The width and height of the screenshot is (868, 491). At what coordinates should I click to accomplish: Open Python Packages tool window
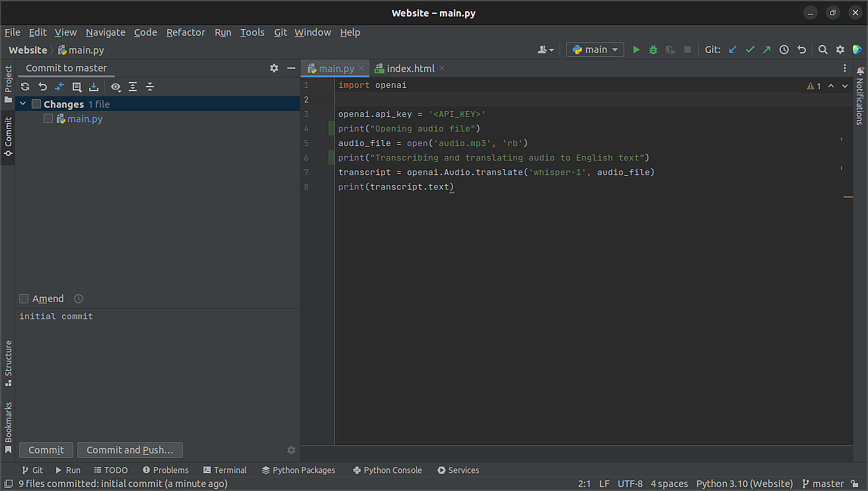point(299,471)
